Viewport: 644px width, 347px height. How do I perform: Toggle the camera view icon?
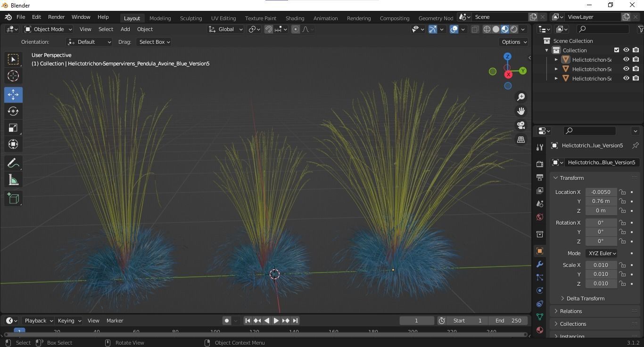pyautogui.click(x=521, y=126)
